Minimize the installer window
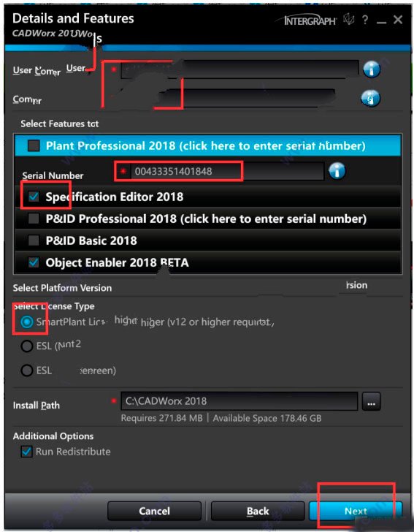 pyautogui.click(x=381, y=22)
